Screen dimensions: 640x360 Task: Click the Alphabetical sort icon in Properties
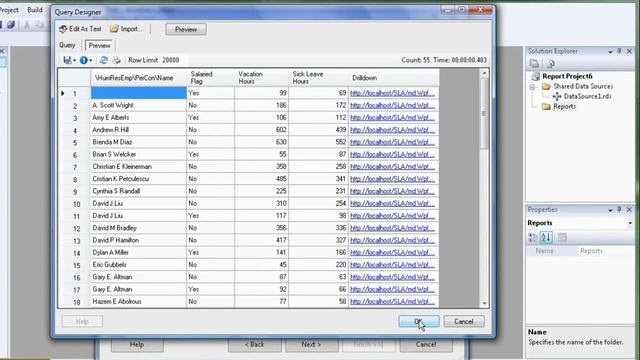click(546, 237)
